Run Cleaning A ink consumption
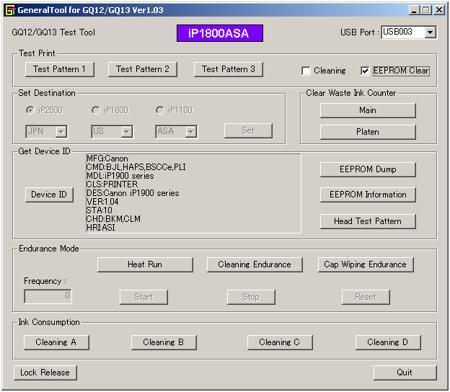450x392 pixels. pyautogui.click(x=56, y=342)
